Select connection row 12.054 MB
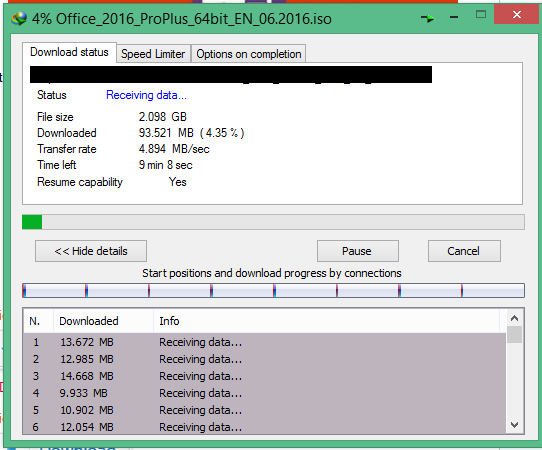Screen dimensions: 542x450 tap(265, 427)
